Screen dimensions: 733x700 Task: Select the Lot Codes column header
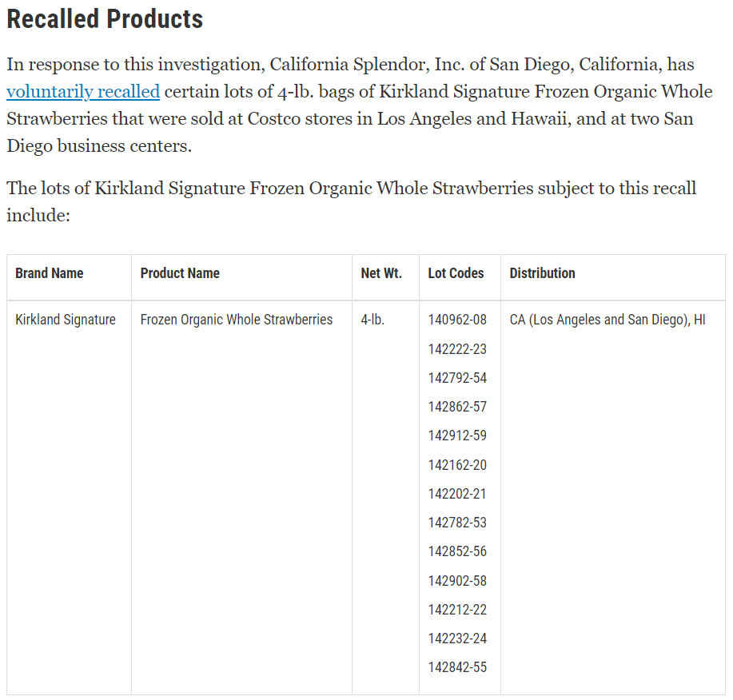coord(456,273)
